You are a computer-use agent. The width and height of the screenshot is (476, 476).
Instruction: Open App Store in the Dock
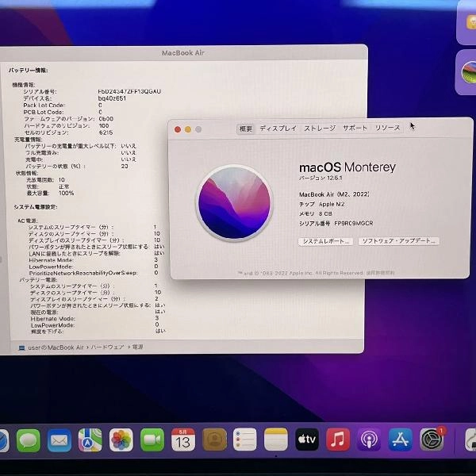[x=400, y=440]
